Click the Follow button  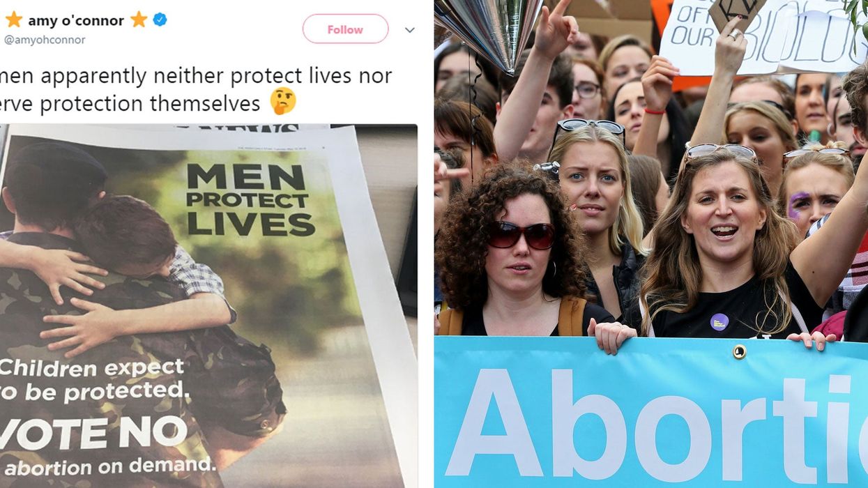tap(345, 29)
